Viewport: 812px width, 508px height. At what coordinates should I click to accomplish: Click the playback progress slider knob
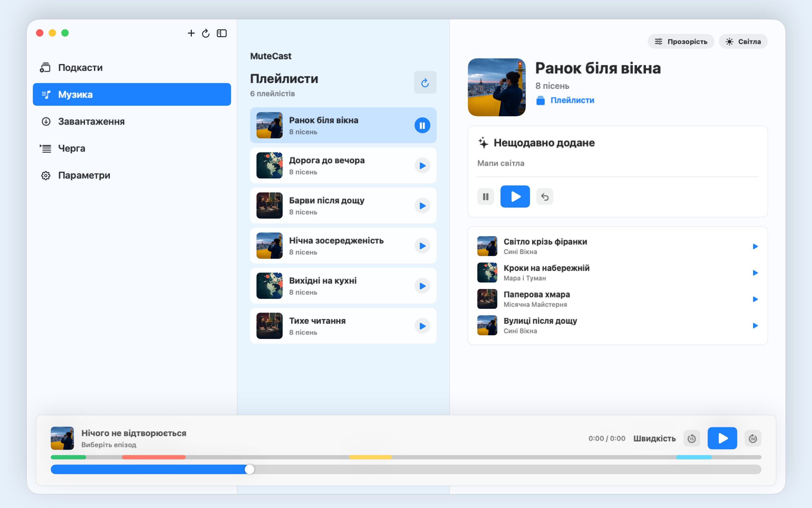(x=249, y=469)
